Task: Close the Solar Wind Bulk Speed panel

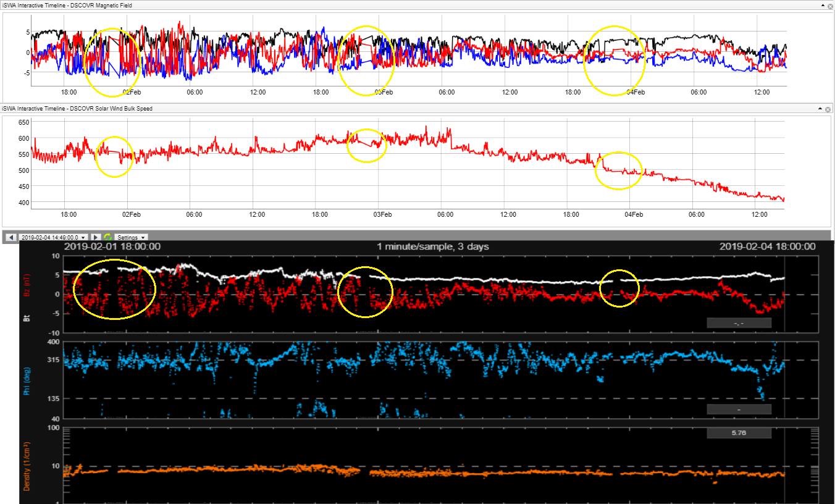Action: [x=828, y=109]
